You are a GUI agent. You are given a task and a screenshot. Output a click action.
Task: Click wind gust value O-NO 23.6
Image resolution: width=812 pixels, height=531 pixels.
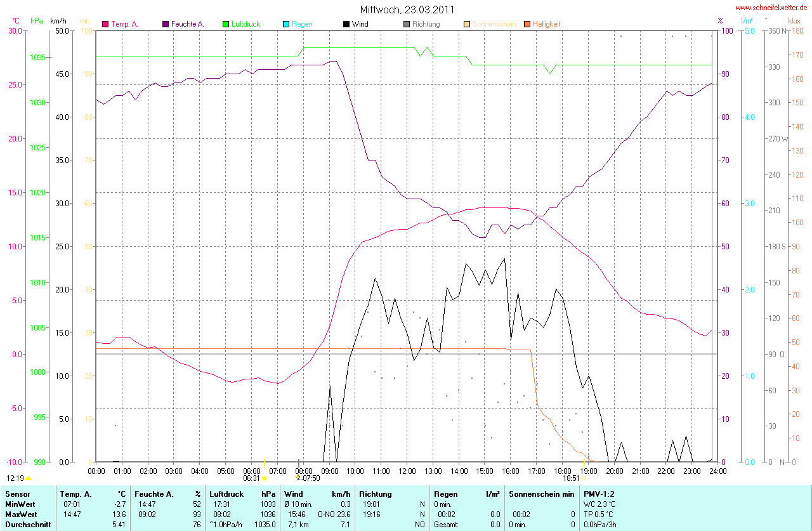click(334, 514)
